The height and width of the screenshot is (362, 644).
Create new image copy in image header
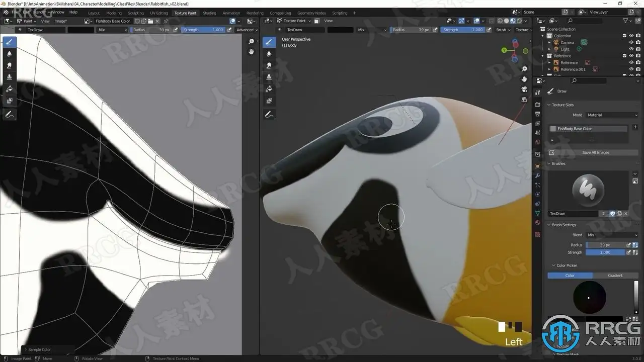144,21
